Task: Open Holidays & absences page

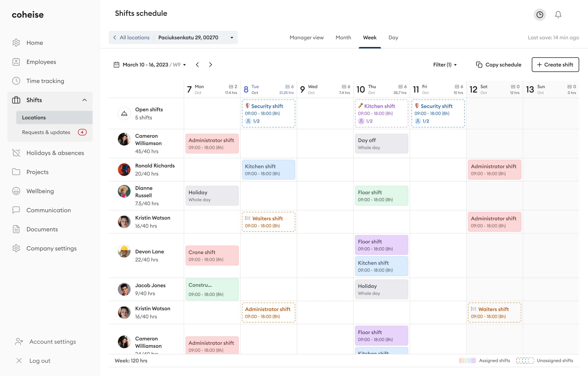Action: [55, 153]
